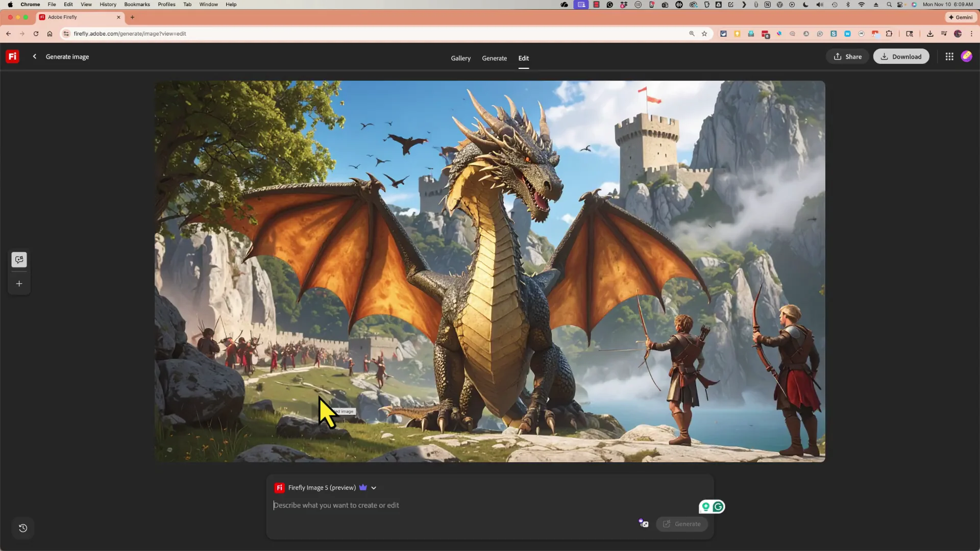980x551 pixels.
Task: Select the prompt edit tool in left sidebar
Action: pyautogui.click(x=19, y=260)
